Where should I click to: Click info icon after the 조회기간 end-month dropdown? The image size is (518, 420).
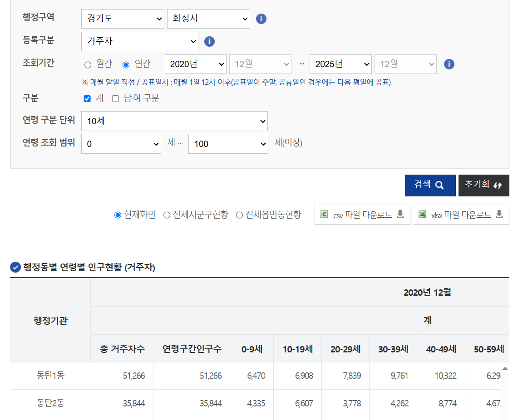click(x=449, y=64)
